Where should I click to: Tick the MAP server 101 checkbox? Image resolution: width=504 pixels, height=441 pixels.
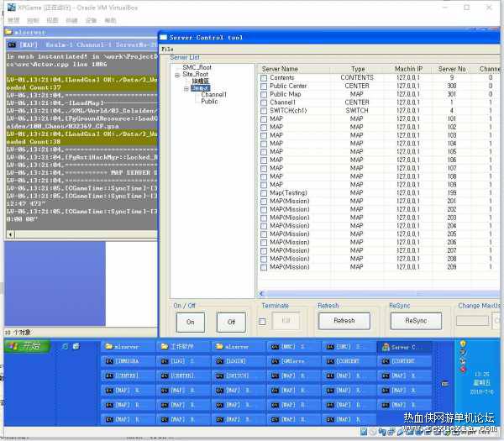point(264,119)
